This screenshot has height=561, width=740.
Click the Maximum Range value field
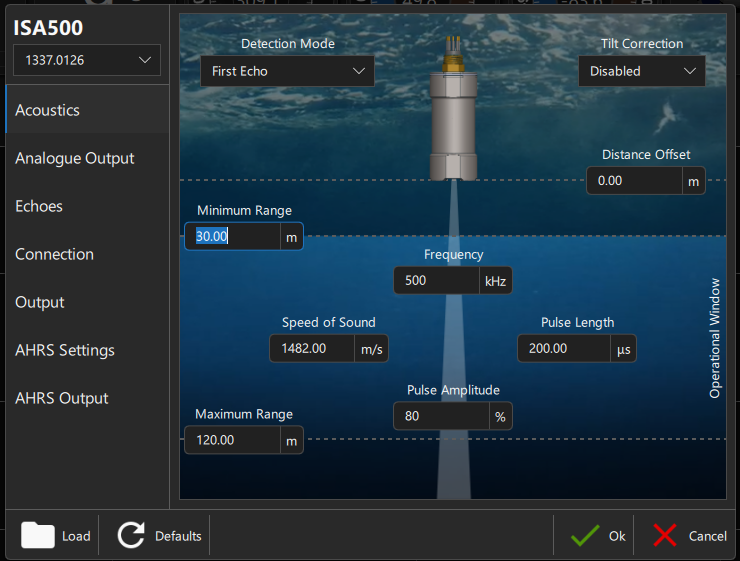(232, 440)
